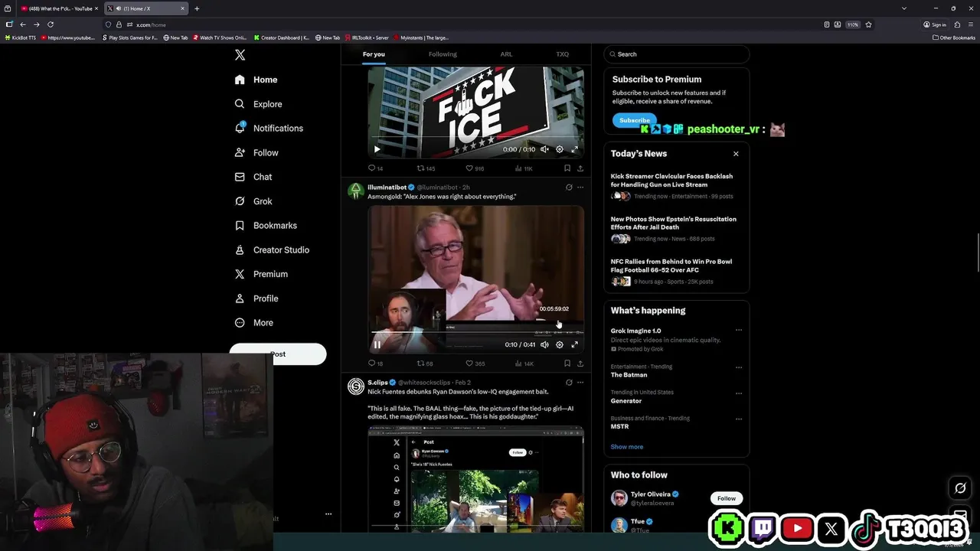The image size is (980, 551).
Task: Open Kick Streamer Clavicular news story
Action: pyautogui.click(x=671, y=181)
